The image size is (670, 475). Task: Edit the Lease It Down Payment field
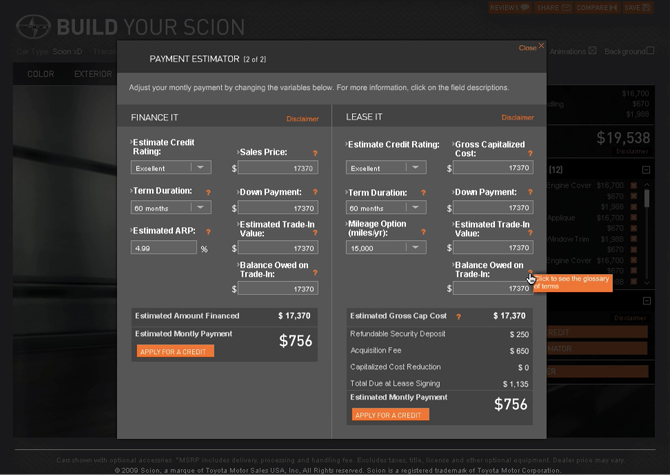coord(493,208)
